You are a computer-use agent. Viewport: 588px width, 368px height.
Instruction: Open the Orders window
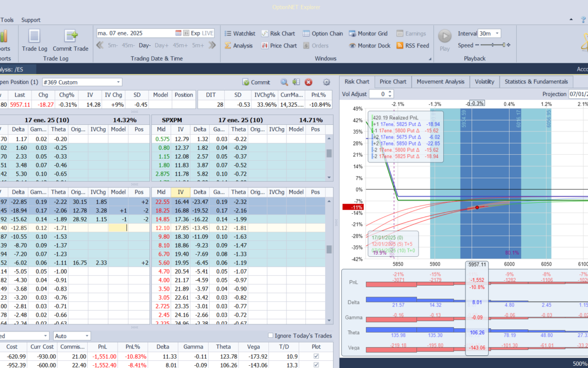(316, 45)
